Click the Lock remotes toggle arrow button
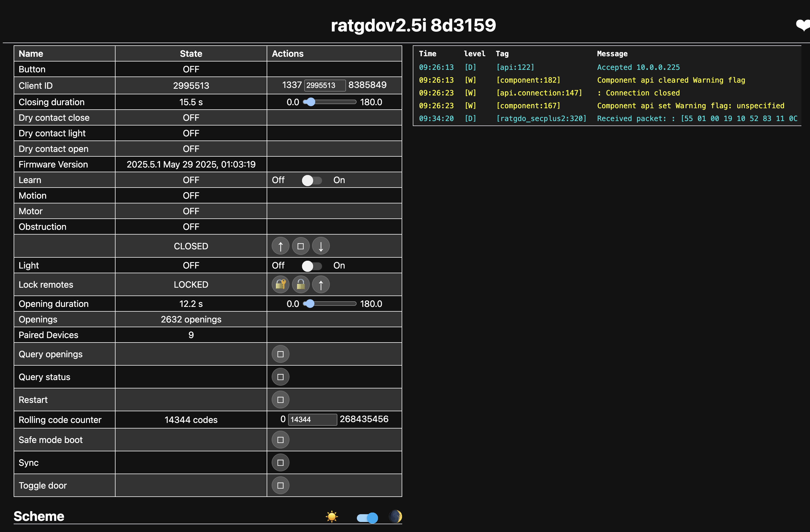 click(321, 284)
